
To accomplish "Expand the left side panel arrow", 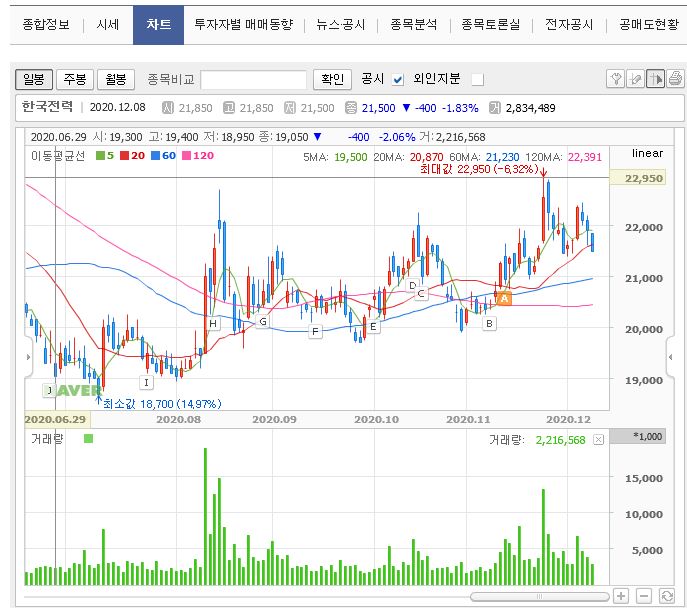I will tap(28, 357).
